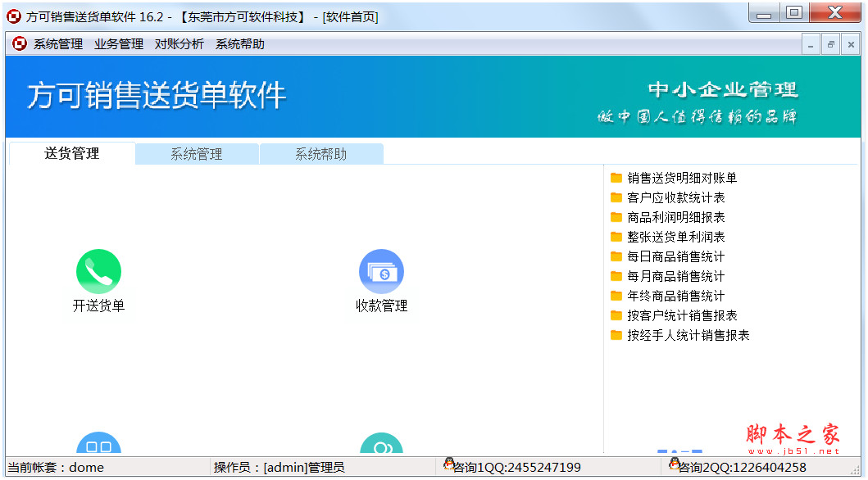The image size is (868, 480).
Task: Click 咨询1QQ:2455247199 in status bar
Action: (x=517, y=467)
